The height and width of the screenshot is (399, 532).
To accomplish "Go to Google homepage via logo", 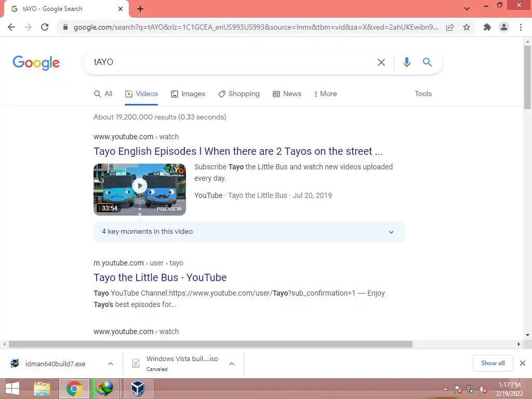I will (x=36, y=63).
